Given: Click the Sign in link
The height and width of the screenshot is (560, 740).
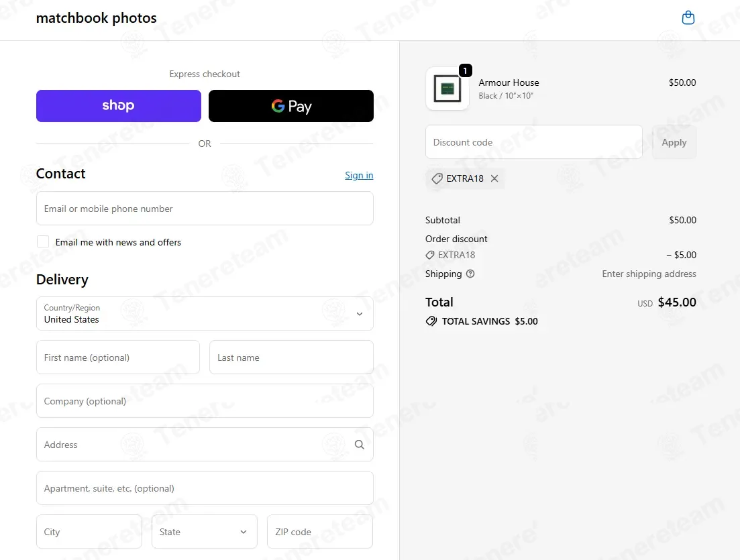Looking at the screenshot, I should (x=359, y=175).
